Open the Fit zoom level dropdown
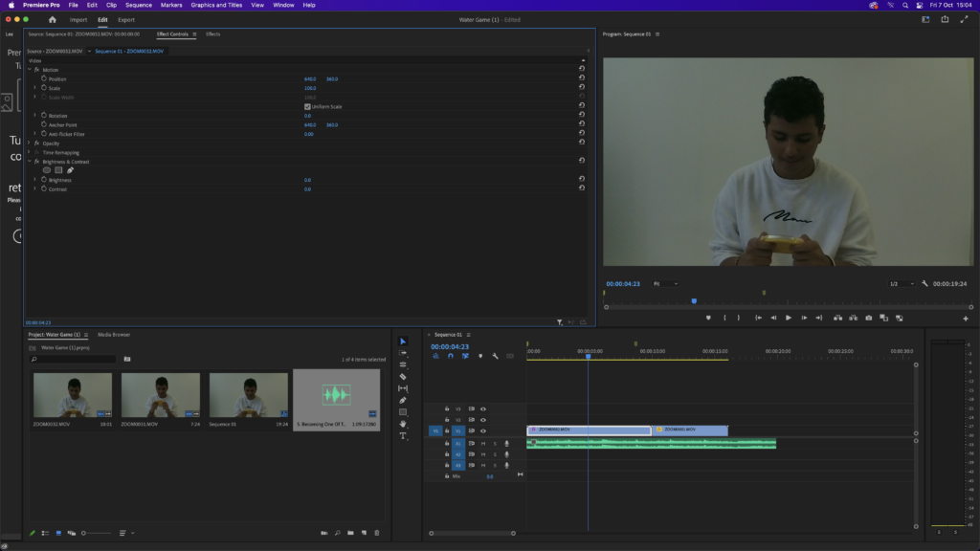 666,283
